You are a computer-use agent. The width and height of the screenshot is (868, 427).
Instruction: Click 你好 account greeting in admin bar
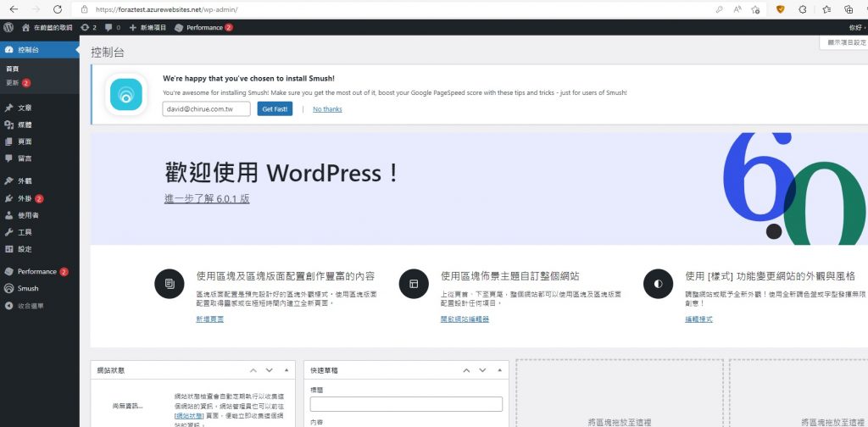pyautogui.click(x=858, y=27)
